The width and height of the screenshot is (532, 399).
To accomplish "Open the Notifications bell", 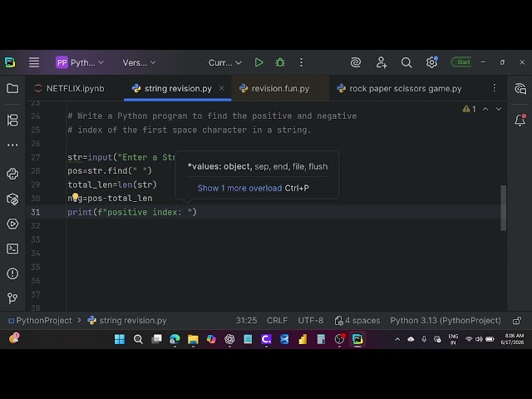I will pyautogui.click(x=520, y=120).
